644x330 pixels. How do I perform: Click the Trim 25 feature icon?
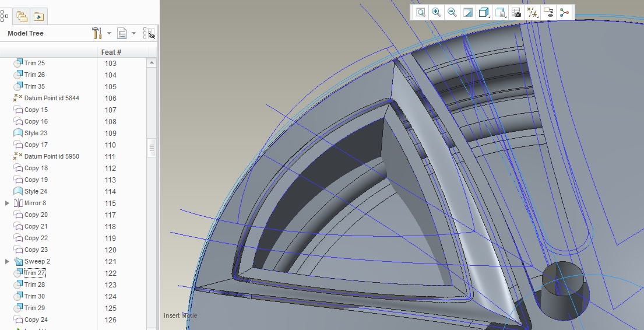[x=17, y=63]
